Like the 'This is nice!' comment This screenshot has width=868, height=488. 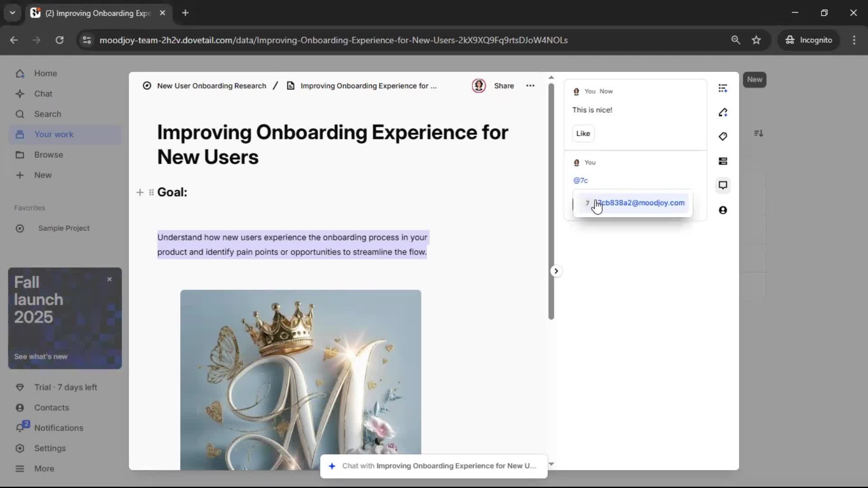(x=583, y=133)
